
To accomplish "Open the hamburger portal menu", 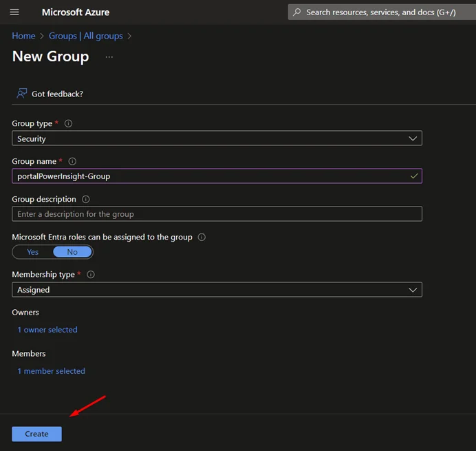I will click(14, 12).
